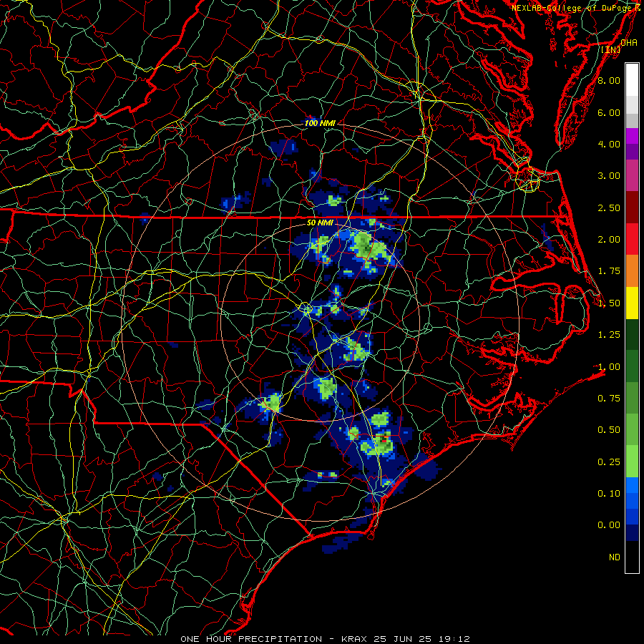The height and width of the screenshot is (644, 644).
Task: Click the 0.25 legend value
Action: click(609, 462)
